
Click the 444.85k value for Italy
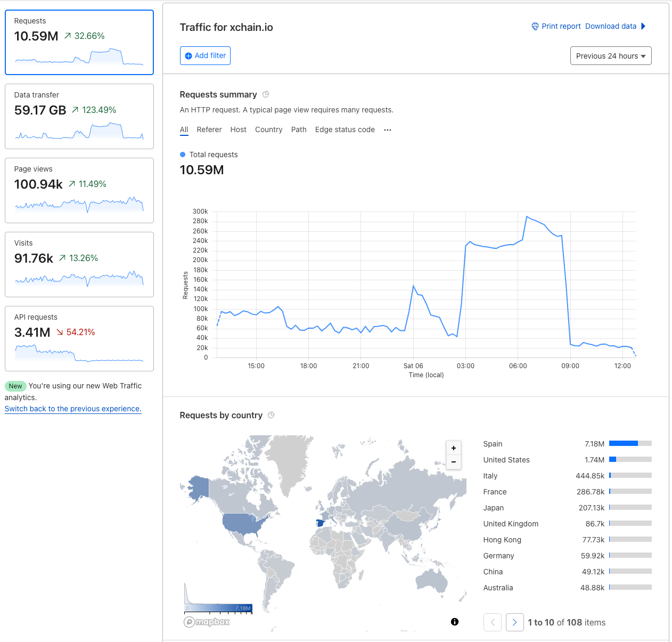(590, 476)
